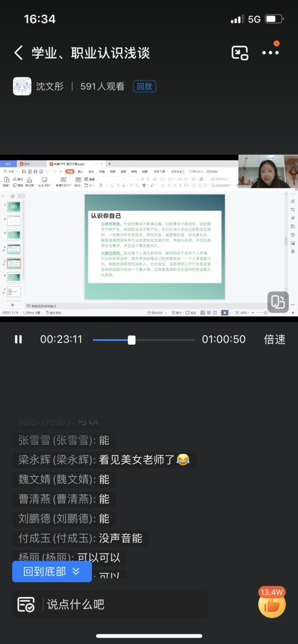The height and width of the screenshot is (644, 298).
Task: Select 梁永辉 message 看见美女老师了
Action: [104, 459]
